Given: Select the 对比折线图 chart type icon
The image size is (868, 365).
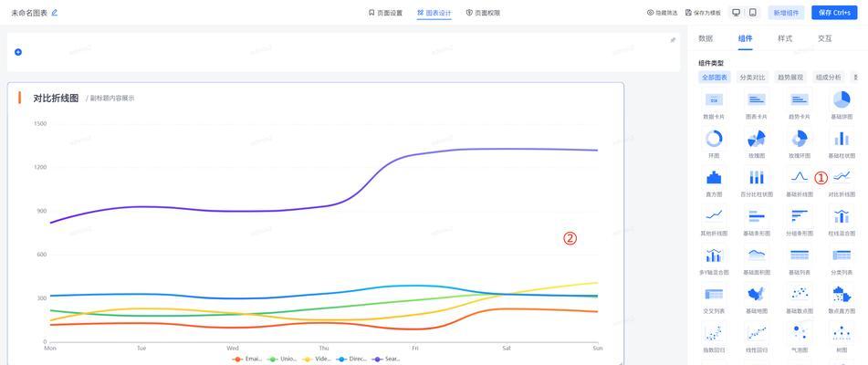Looking at the screenshot, I should click(x=842, y=177).
